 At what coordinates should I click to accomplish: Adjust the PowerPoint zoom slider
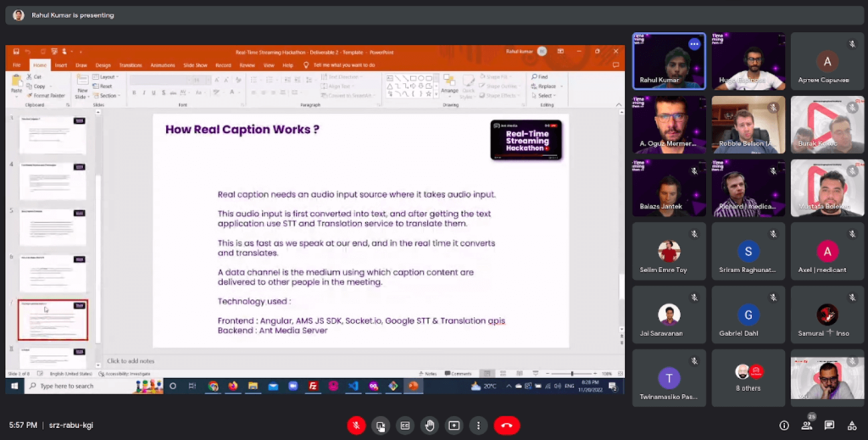point(572,374)
